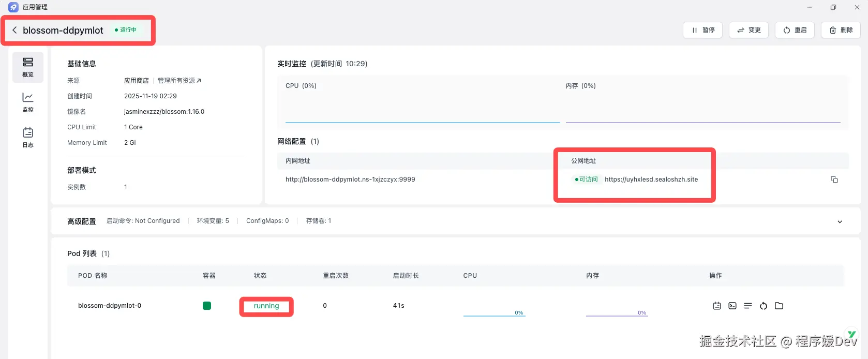Open the pod file manager folder icon
868x359 pixels.
[x=779, y=306]
